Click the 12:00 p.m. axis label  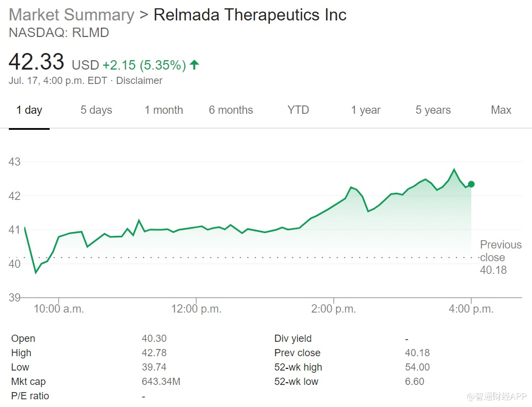(196, 309)
